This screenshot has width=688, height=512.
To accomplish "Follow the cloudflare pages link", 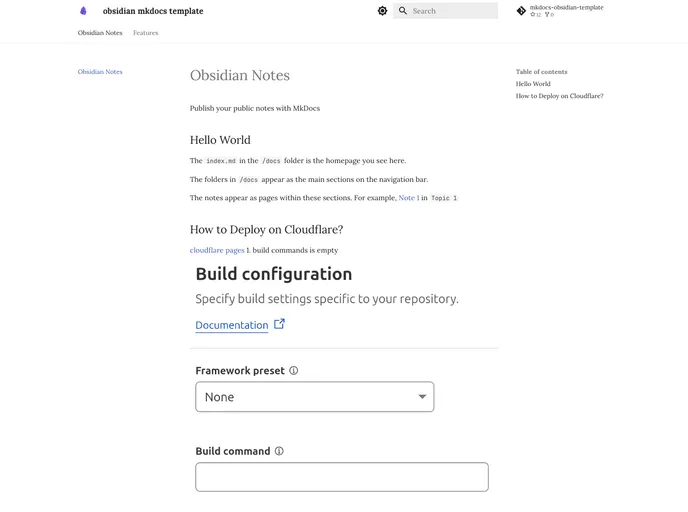I will [217, 250].
